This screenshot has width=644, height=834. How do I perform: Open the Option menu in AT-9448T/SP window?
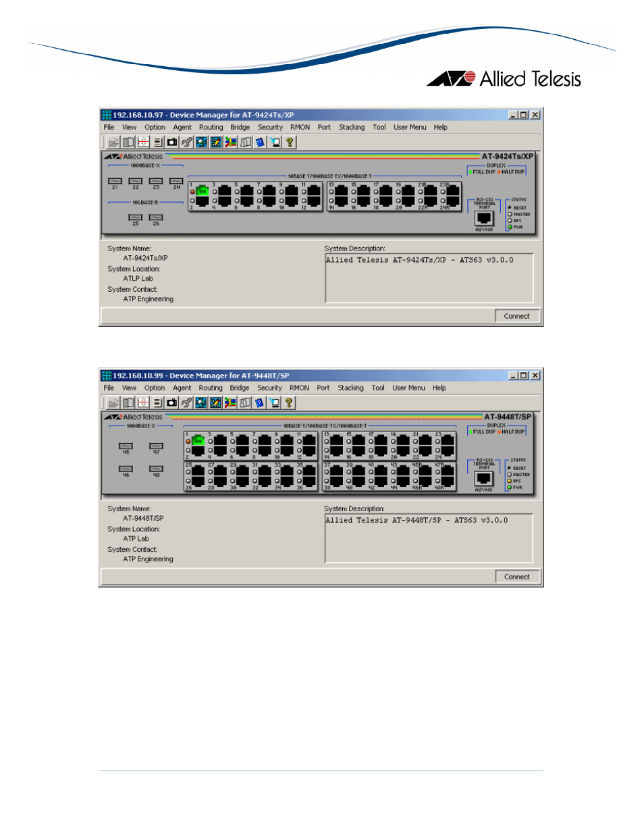(155, 388)
